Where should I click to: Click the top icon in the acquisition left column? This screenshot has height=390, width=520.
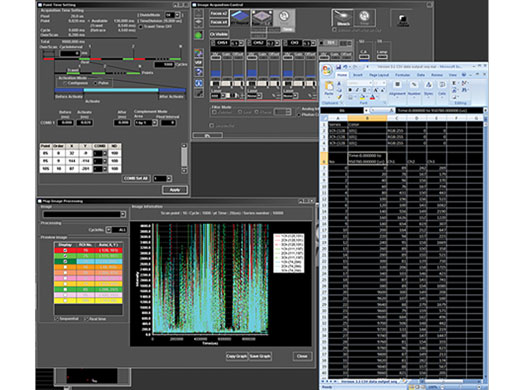(199, 13)
